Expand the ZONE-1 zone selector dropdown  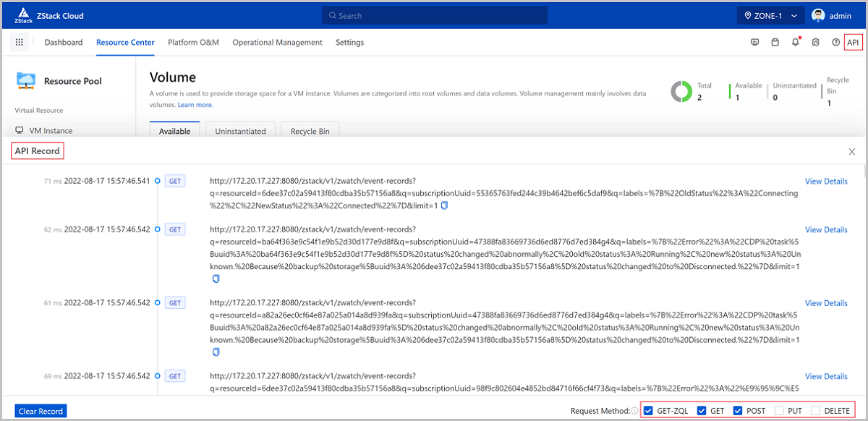pyautogui.click(x=770, y=15)
